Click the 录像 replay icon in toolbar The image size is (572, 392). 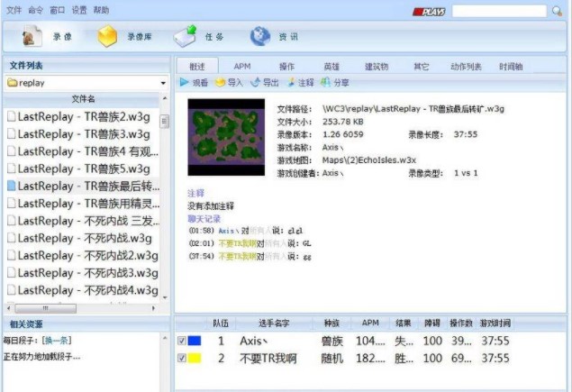tap(33, 37)
